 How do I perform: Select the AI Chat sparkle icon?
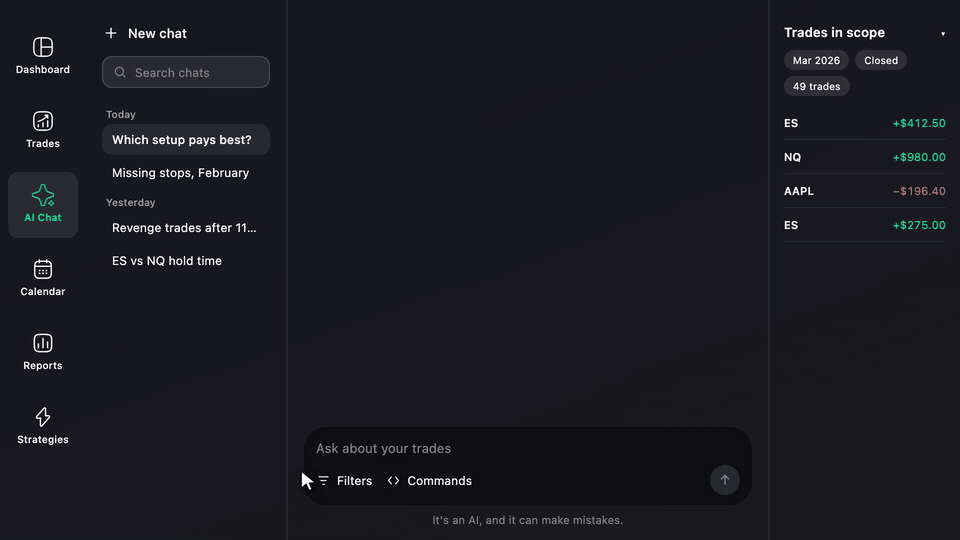pos(43,195)
